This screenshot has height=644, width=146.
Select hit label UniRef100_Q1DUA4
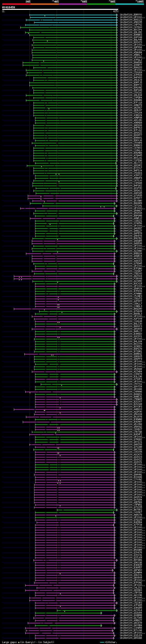click(131, 613)
